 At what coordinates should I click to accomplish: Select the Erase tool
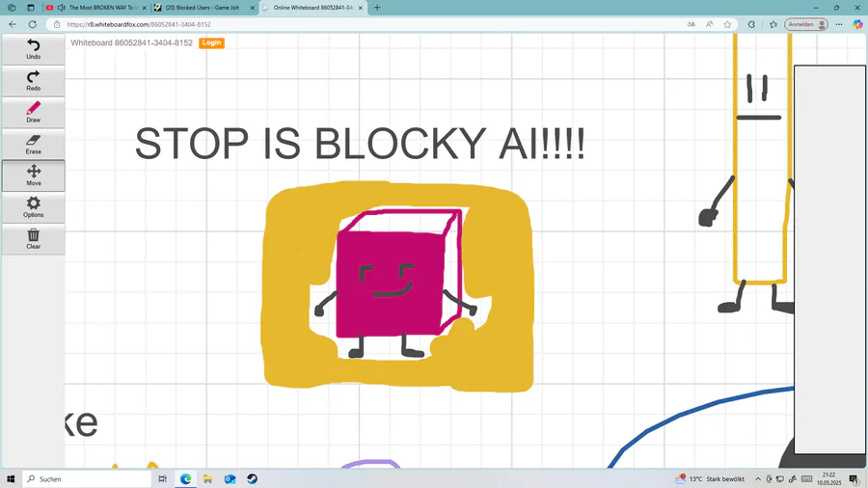[x=33, y=144]
